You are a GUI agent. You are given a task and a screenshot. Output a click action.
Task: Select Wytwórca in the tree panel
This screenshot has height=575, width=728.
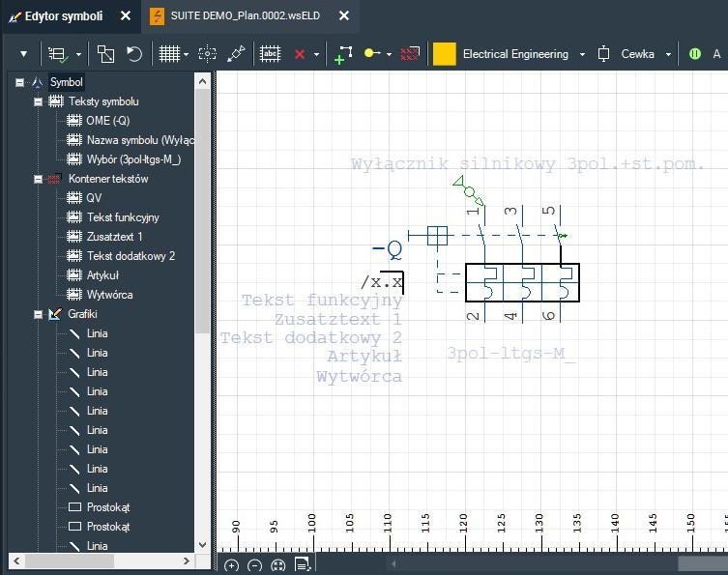pos(109,295)
